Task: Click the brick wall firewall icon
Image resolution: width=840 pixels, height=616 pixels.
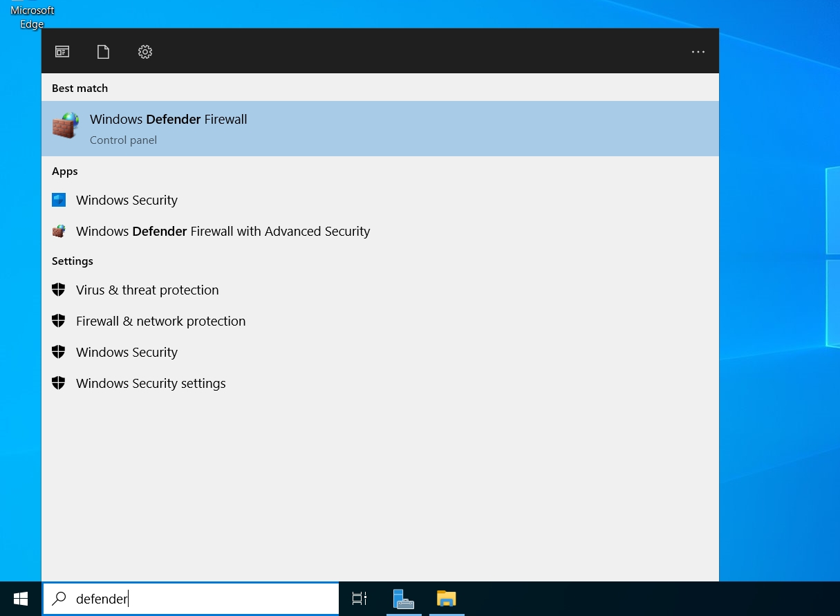Action: pos(66,126)
